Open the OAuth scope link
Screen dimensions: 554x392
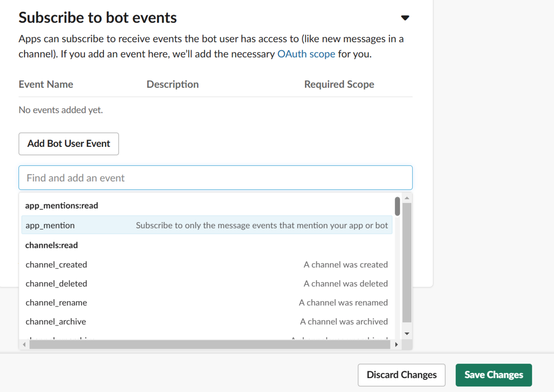(306, 54)
